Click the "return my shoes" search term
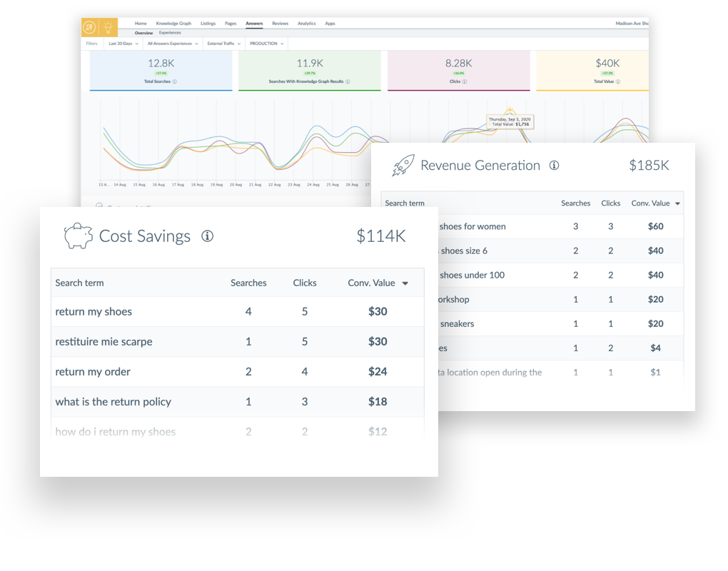Screen dimensions: 728x571 click(x=93, y=312)
